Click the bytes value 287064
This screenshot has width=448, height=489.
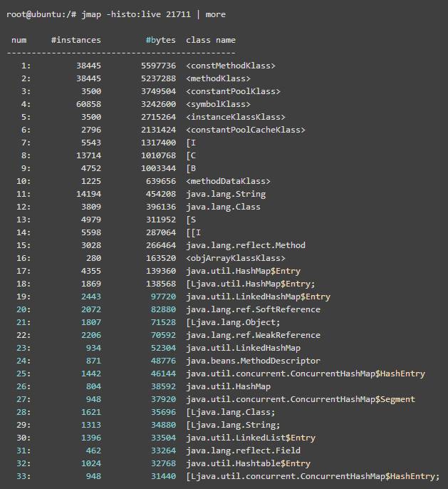pyautogui.click(x=161, y=232)
